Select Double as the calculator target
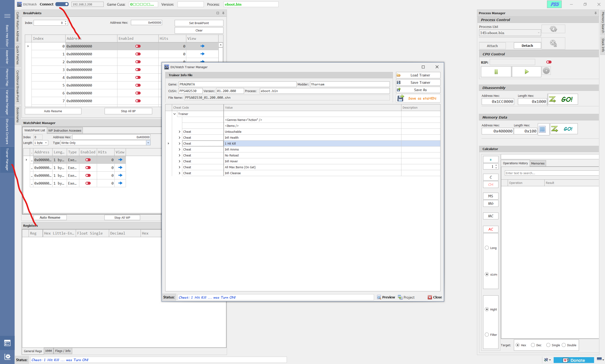Image resolution: width=605 pixels, height=364 pixels. tap(564, 345)
